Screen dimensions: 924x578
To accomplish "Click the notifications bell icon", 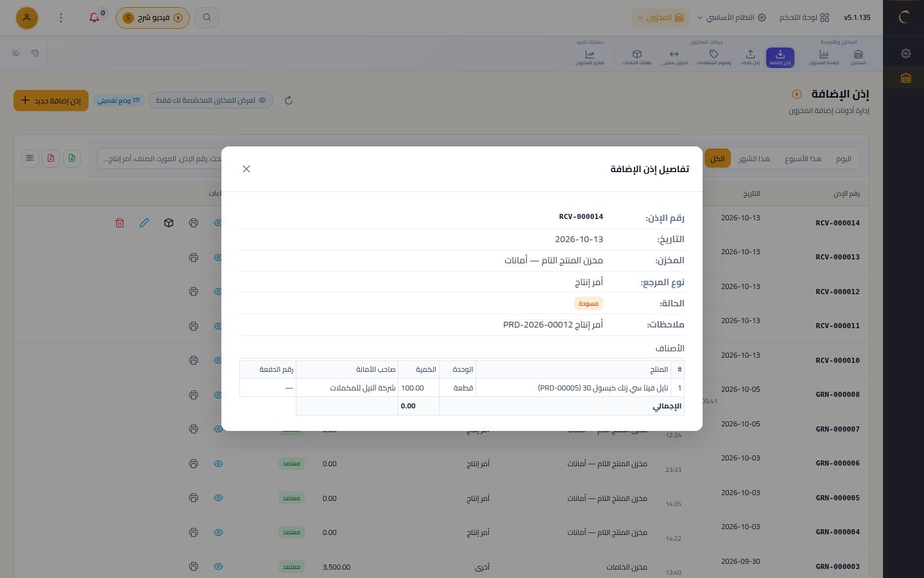I will pos(94,17).
